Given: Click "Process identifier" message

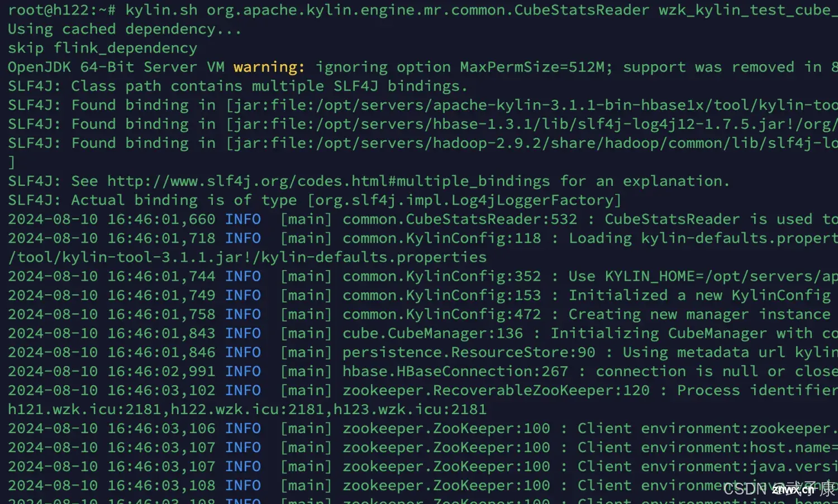Looking at the screenshot, I should tap(758, 390).
